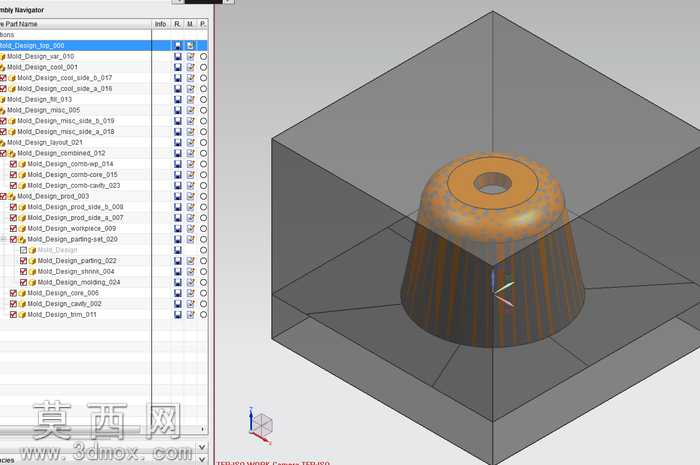Click the part icon beside Mold_Design_comb-core_015

22,174
